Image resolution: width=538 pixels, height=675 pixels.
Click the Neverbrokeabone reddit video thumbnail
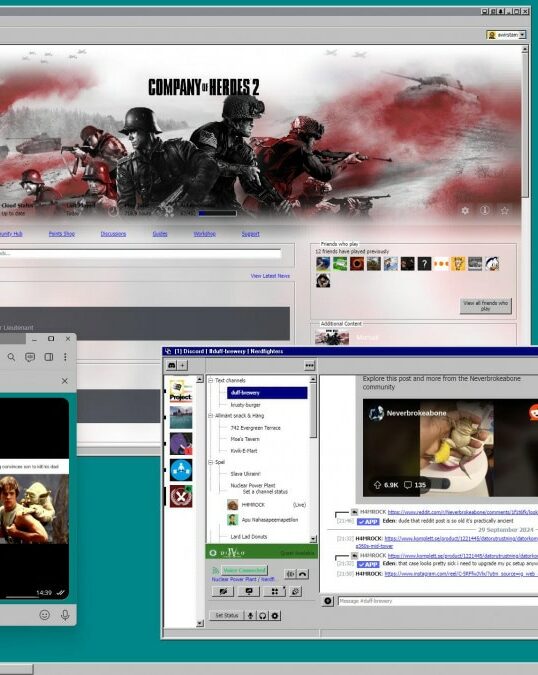pyautogui.click(x=450, y=448)
